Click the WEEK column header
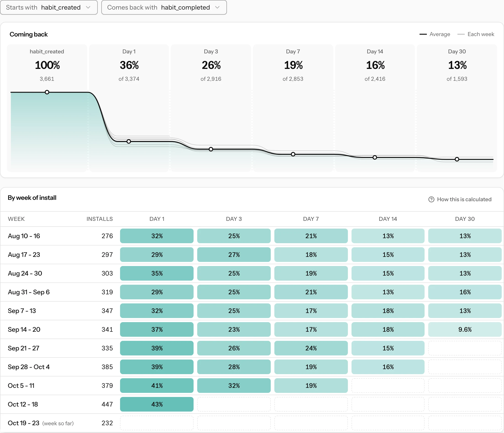 (16, 219)
